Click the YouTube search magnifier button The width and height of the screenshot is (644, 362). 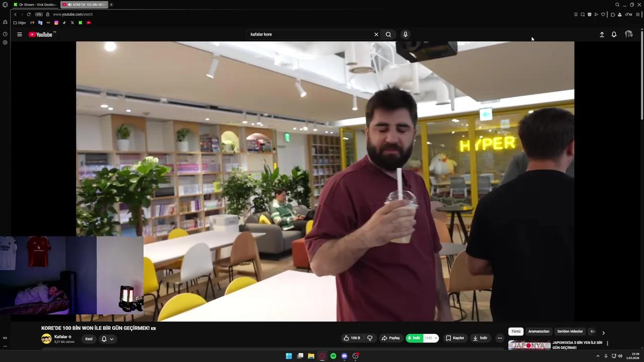tap(388, 35)
